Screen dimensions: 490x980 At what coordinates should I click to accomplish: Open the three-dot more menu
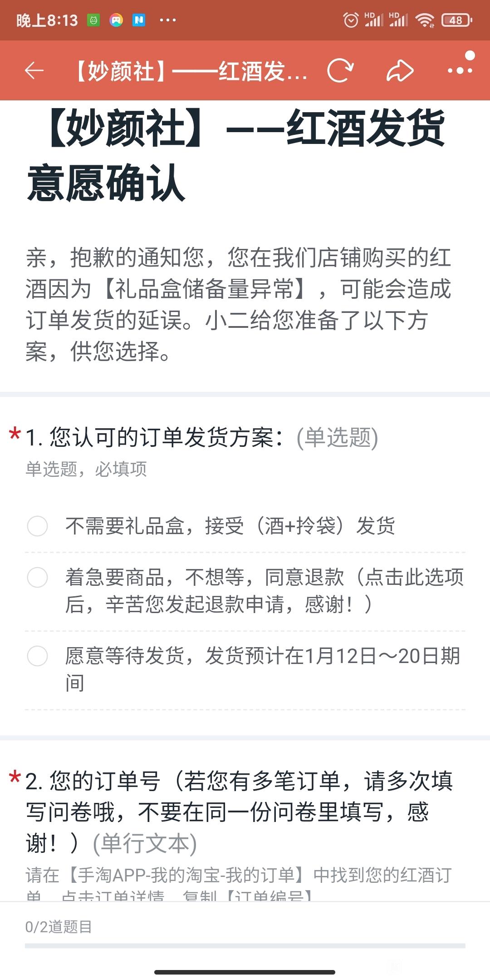(460, 70)
